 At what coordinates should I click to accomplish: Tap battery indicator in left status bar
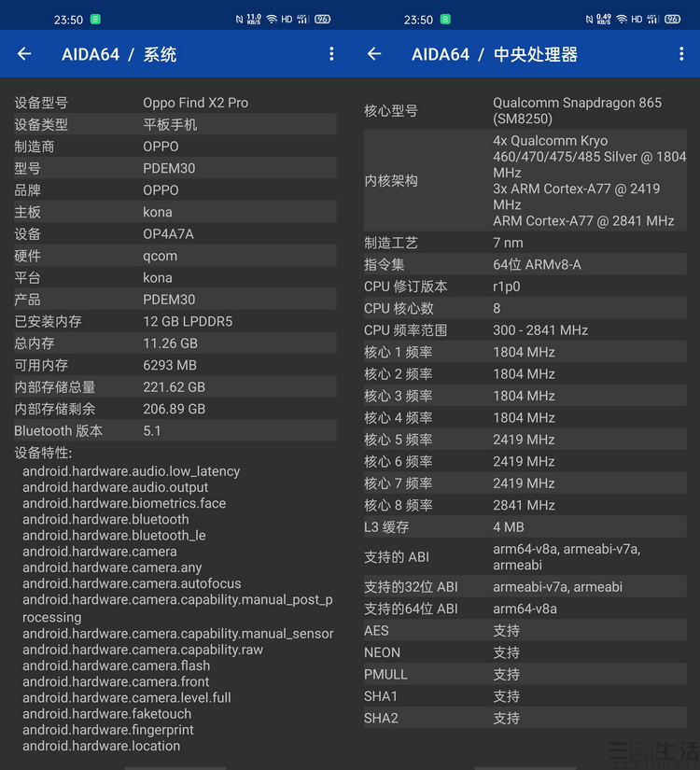(x=322, y=20)
